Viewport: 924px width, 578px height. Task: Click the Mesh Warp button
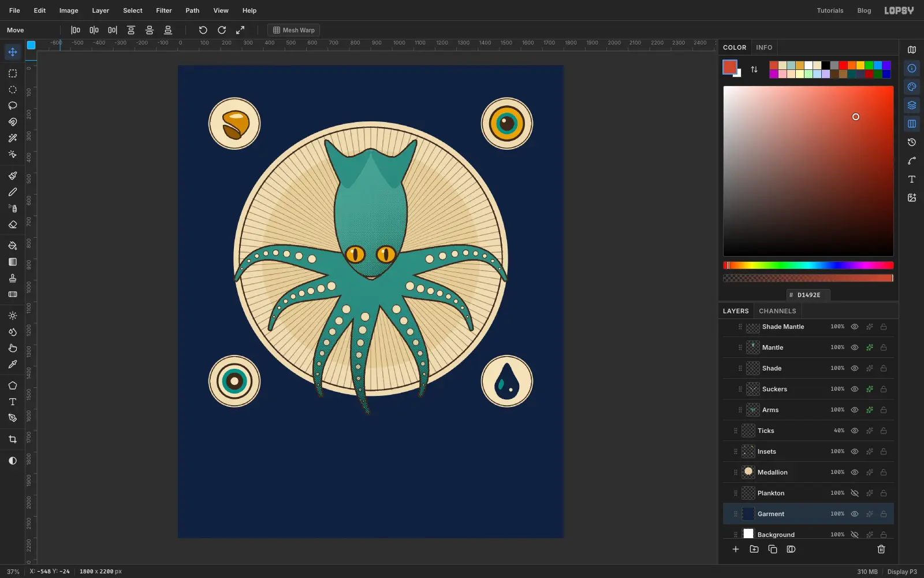pyautogui.click(x=293, y=30)
